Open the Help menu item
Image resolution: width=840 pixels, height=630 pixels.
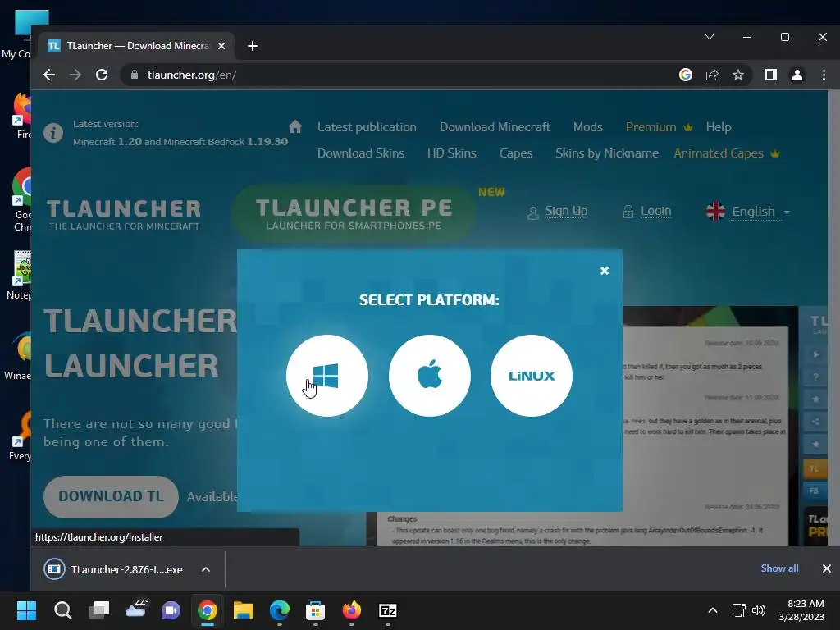[719, 127]
